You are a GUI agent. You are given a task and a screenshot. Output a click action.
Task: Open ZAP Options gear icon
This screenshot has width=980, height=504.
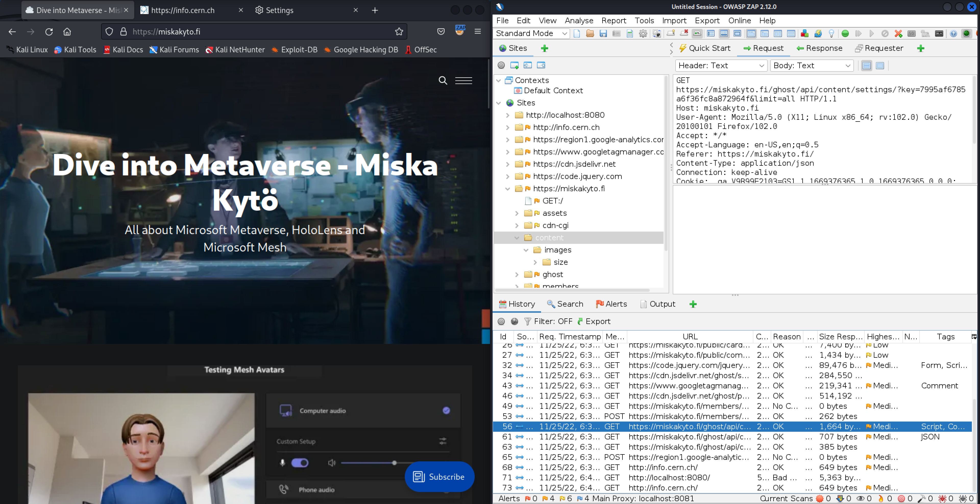(643, 33)
